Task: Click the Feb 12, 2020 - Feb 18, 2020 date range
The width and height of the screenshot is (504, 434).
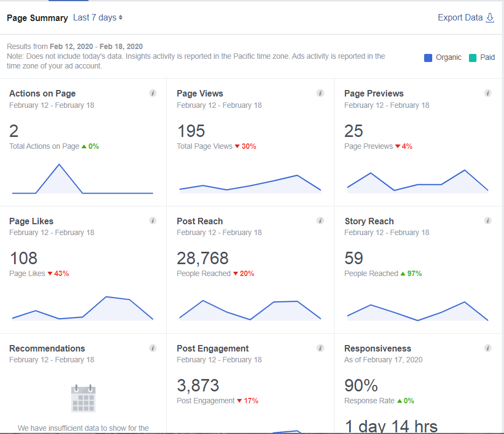Action: tap(96, 46)
